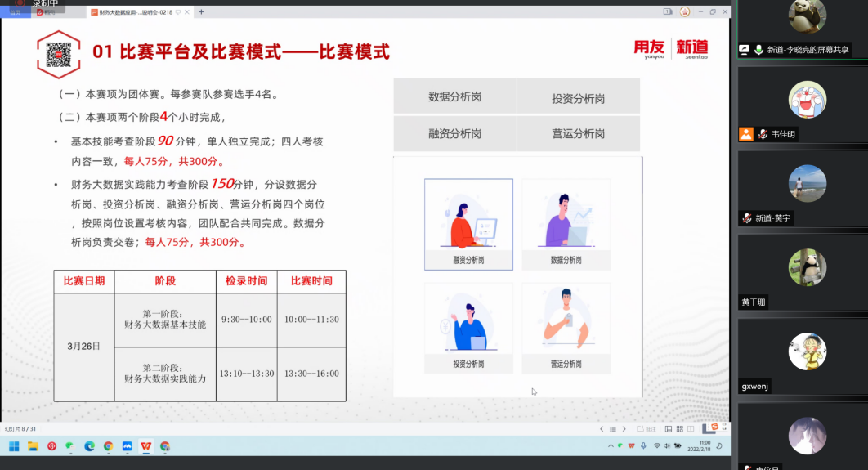Go to next slide using right arrow

click(x=625, y=429)
